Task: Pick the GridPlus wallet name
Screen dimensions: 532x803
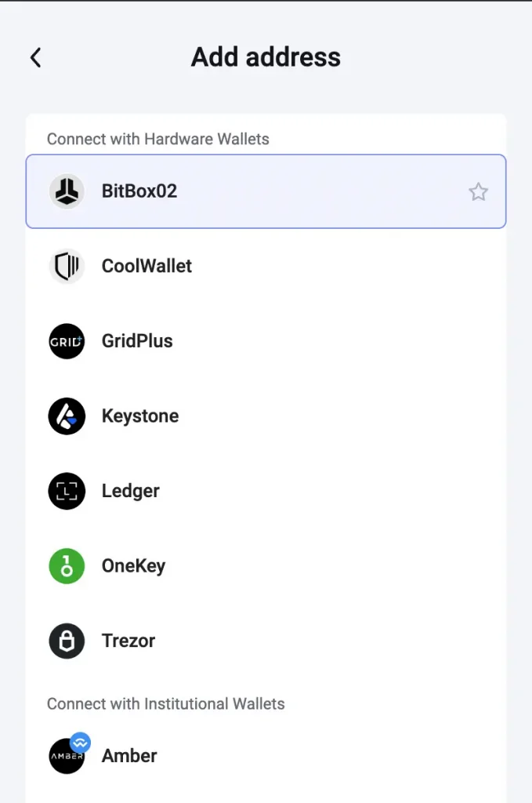Action: 137,341
